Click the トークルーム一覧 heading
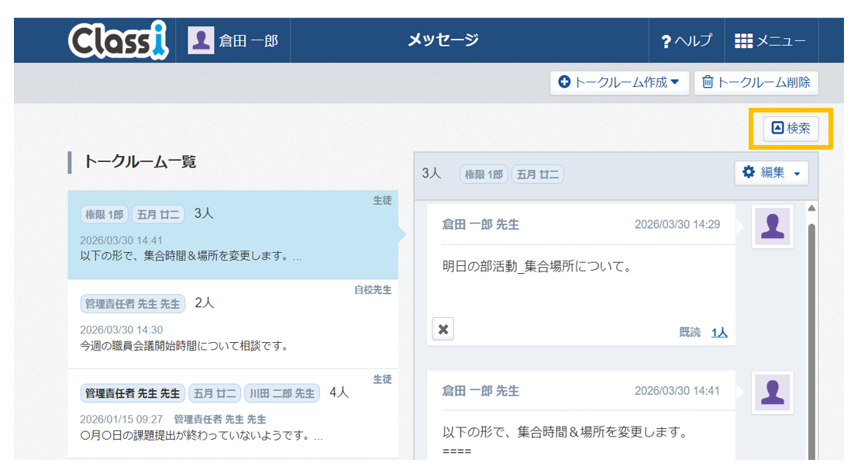This screenshot has height=470, width=868. point(139,162)
